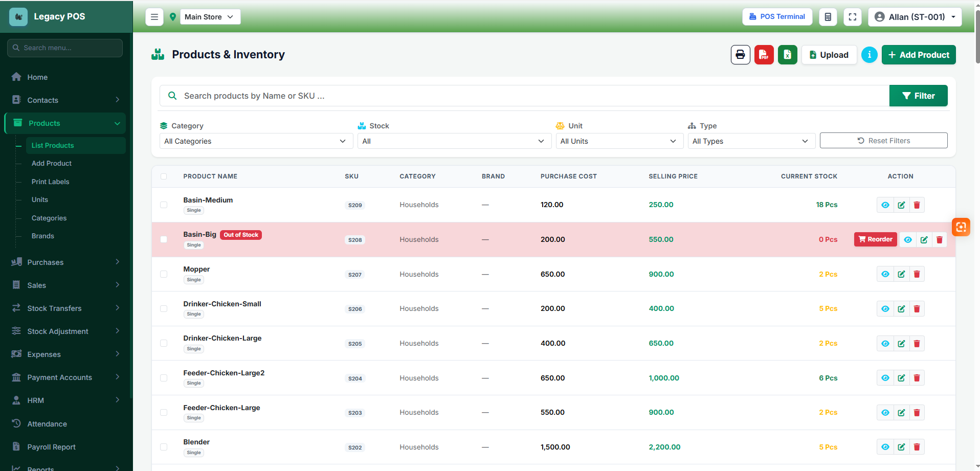
Task: Toggle the select-all checkbox in table header
Action: tap(164, 176)
